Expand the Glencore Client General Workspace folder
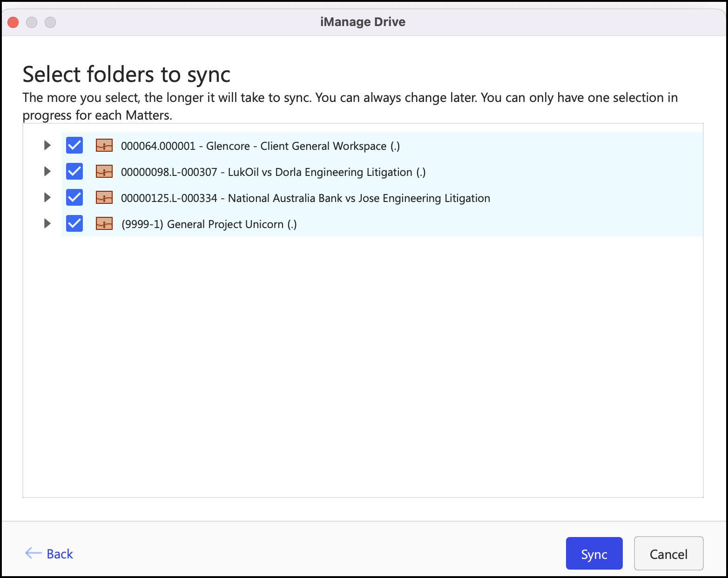The image size is (728, 578). pos(47,146)
